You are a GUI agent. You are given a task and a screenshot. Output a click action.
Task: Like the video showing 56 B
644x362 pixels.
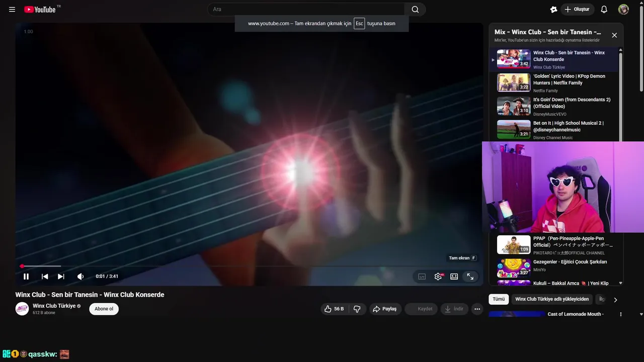[x=335, y=309]
